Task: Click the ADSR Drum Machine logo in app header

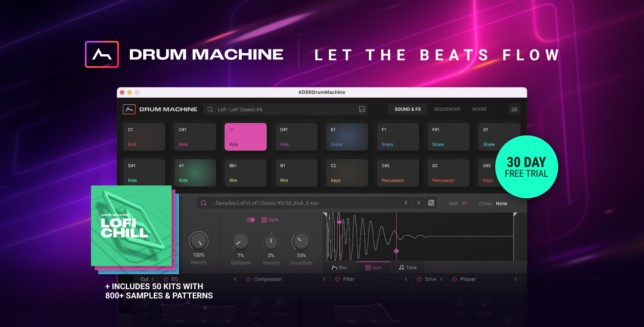Action: tap(129, 109)
